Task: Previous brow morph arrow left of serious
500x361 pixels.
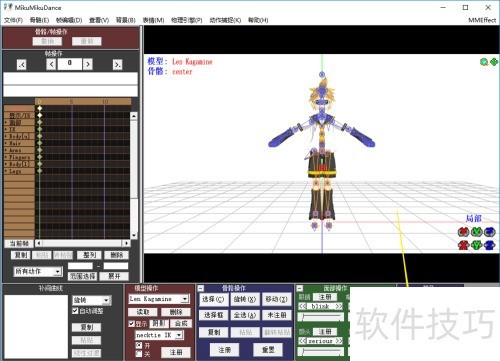Action: (x=303, y=341)
